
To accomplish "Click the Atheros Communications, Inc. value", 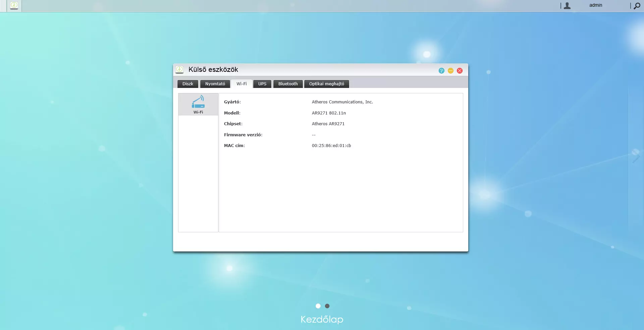I will (342, 102).
